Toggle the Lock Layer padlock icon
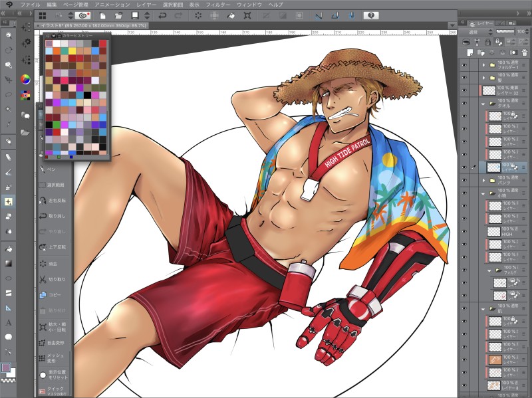Image resolution: width=532 pixels, height=398 pixels. click(488, 42)
